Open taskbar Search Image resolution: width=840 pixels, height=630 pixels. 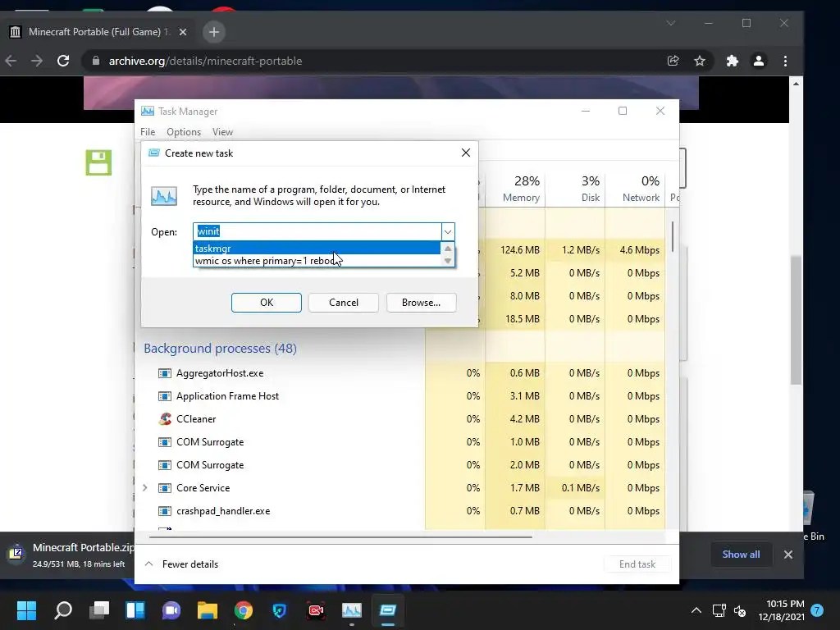[x=63, y=610]
